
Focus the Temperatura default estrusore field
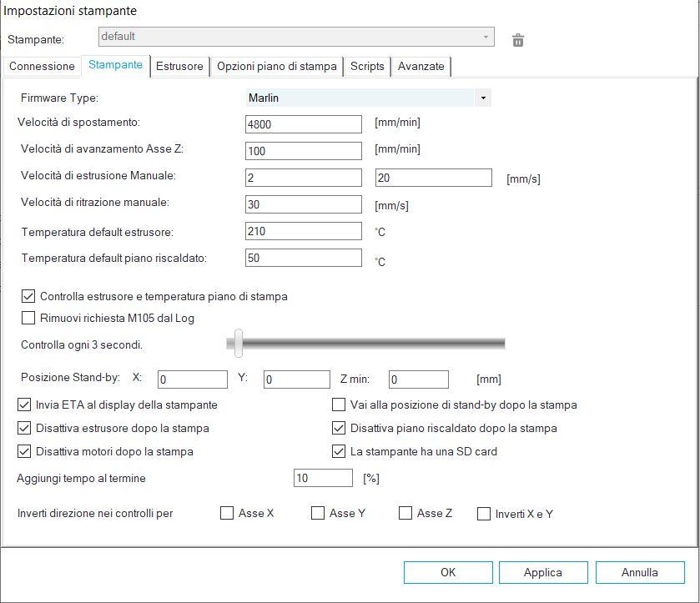point(304,231)
